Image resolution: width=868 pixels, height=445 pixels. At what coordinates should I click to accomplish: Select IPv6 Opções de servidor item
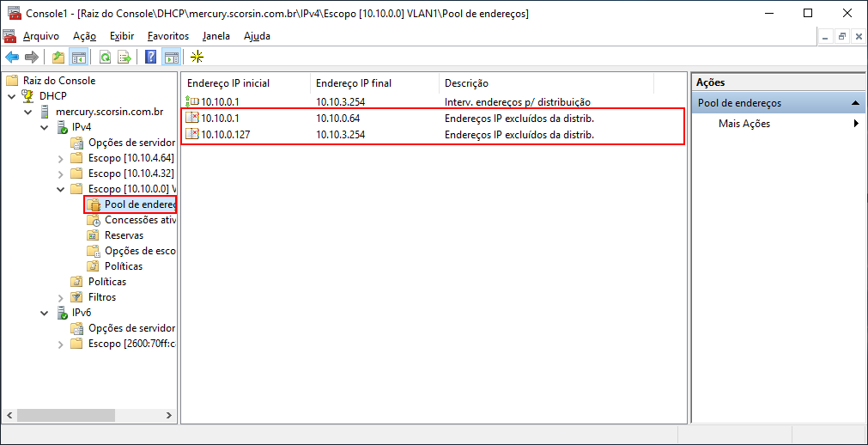[x=124, y=328]
